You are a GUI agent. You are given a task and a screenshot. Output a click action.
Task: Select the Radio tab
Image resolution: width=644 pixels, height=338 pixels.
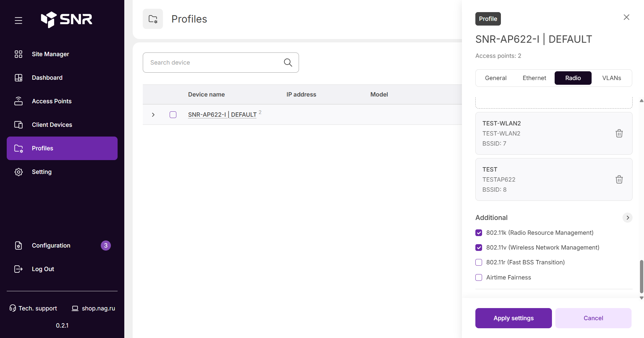point(573,78)
